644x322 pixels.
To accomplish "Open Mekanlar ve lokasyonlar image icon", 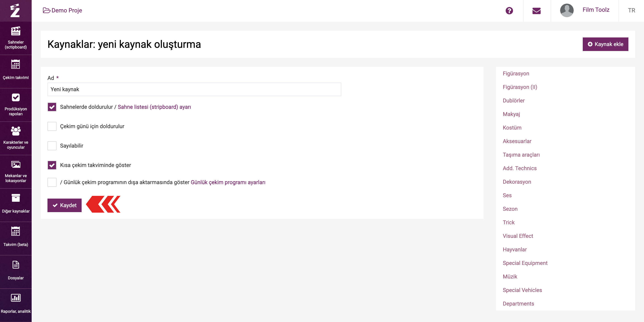I will (16, 164).
